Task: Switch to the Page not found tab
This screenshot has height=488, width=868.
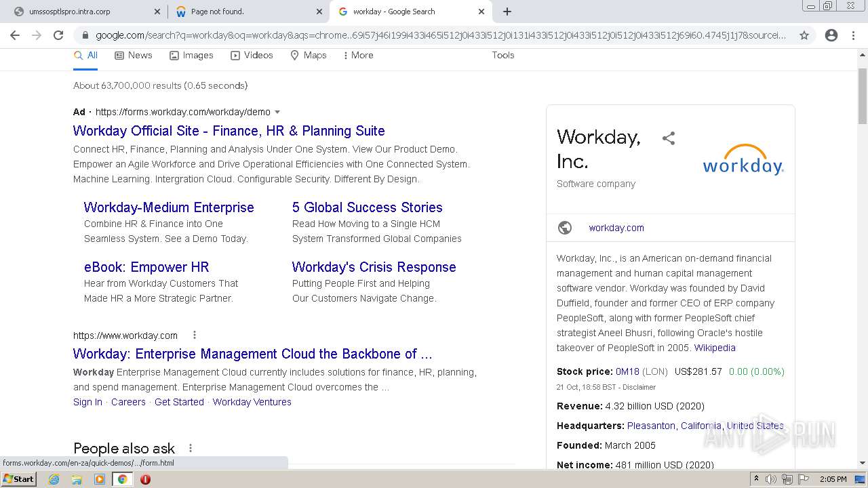Action: click(248, 12)
